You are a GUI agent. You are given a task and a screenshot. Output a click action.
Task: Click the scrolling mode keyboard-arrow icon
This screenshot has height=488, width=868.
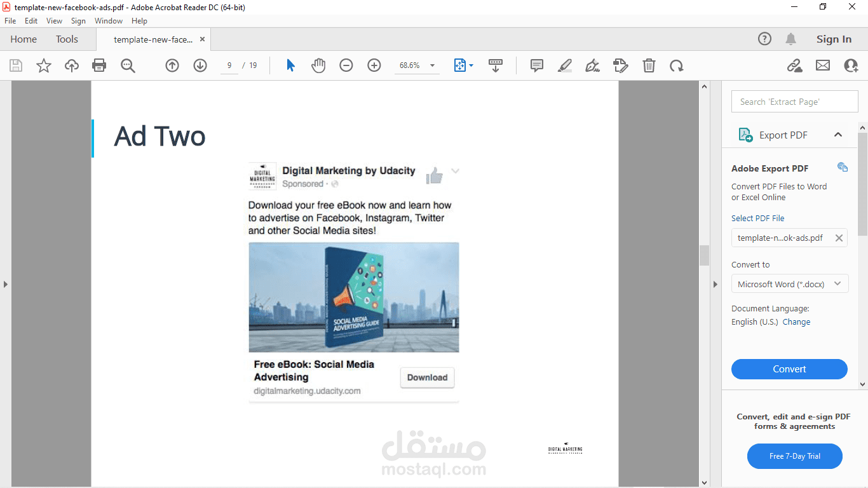click(x=496, y=65)
